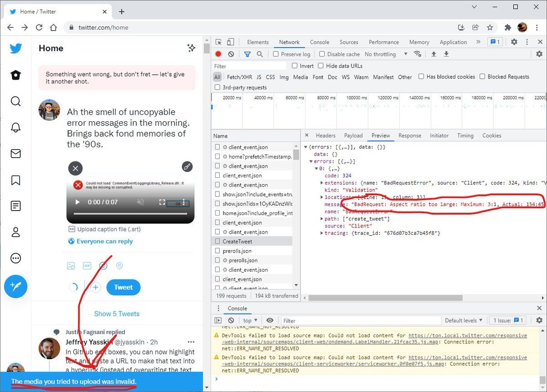Add location to the tweet
Image resolution: width=547 pixels, height=392 pixels.
point(119,266)
